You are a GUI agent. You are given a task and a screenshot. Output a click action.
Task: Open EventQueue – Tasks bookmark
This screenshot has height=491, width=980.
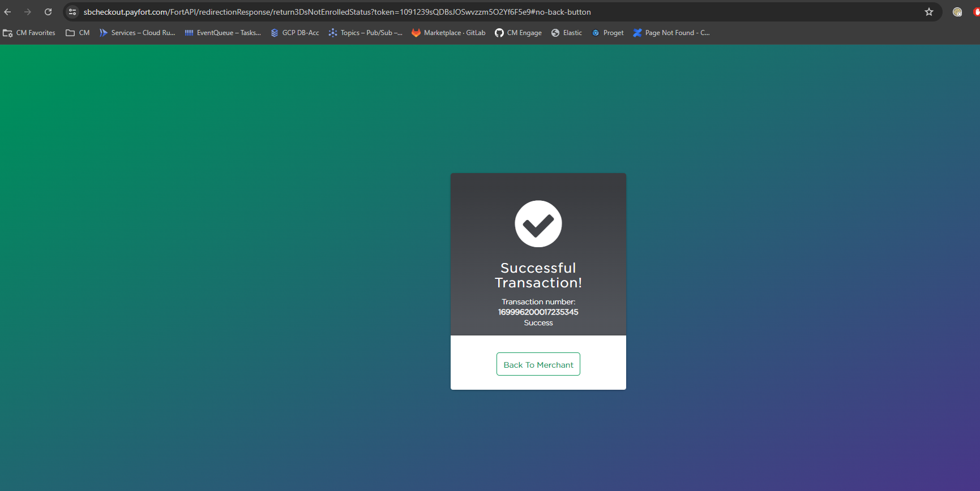click(222, 33)
